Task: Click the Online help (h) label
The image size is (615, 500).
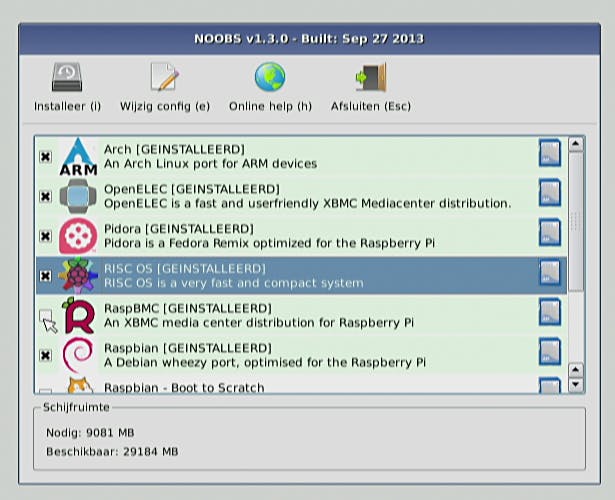Action: pyautogui.click(x=270, y=106)
